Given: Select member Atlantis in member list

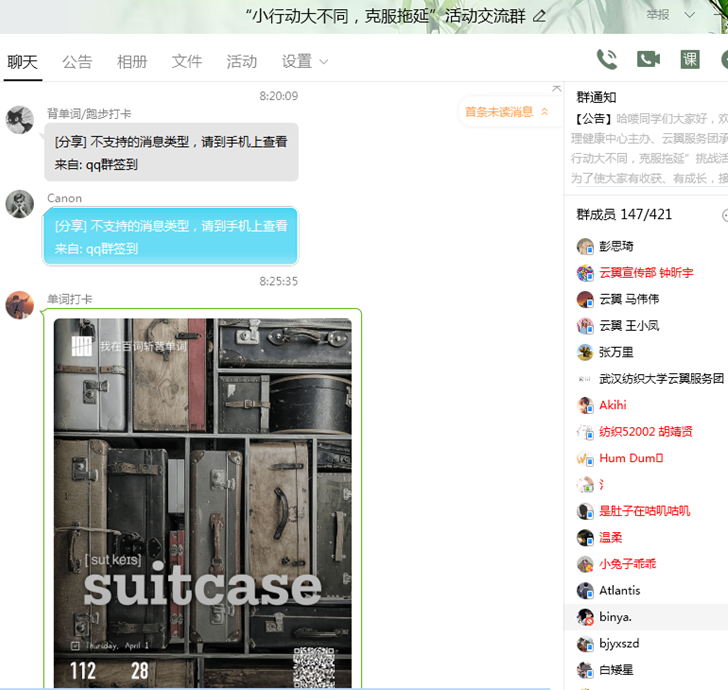Looking at the screenshot, I should pyautogui.click(x=619, y=590).
